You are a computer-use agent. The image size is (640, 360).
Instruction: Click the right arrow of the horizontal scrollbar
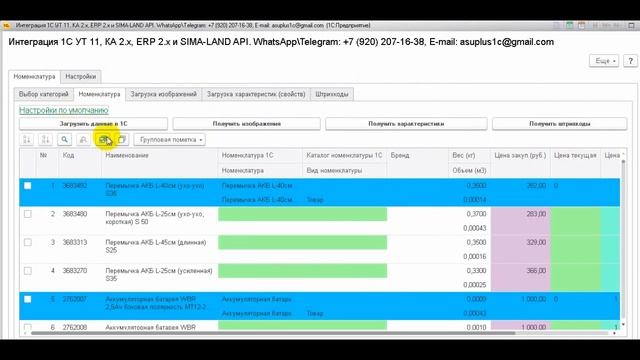tap(614, 333)
